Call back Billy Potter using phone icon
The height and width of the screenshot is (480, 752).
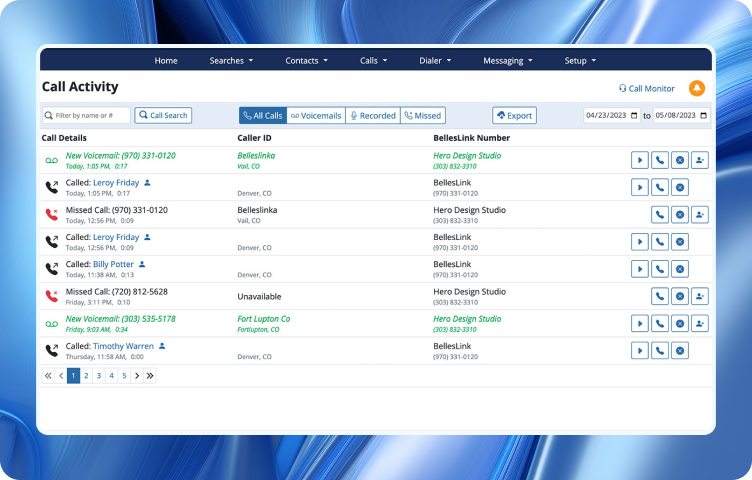pos(660,269)
